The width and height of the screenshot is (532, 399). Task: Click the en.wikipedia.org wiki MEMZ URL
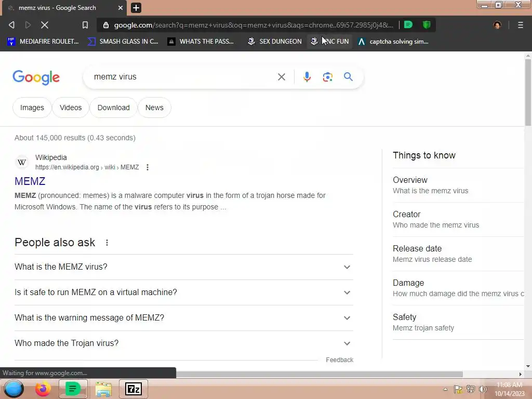point(87,167)
